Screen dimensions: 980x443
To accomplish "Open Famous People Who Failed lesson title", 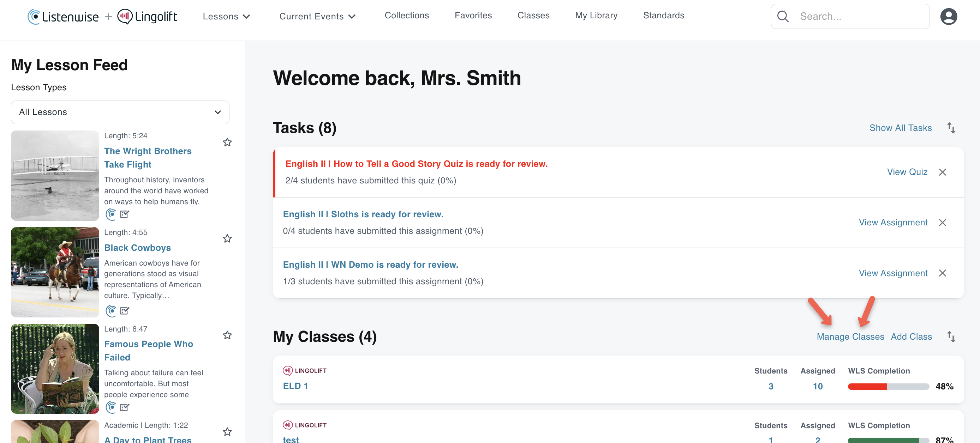I will click(x=148, y=351).
